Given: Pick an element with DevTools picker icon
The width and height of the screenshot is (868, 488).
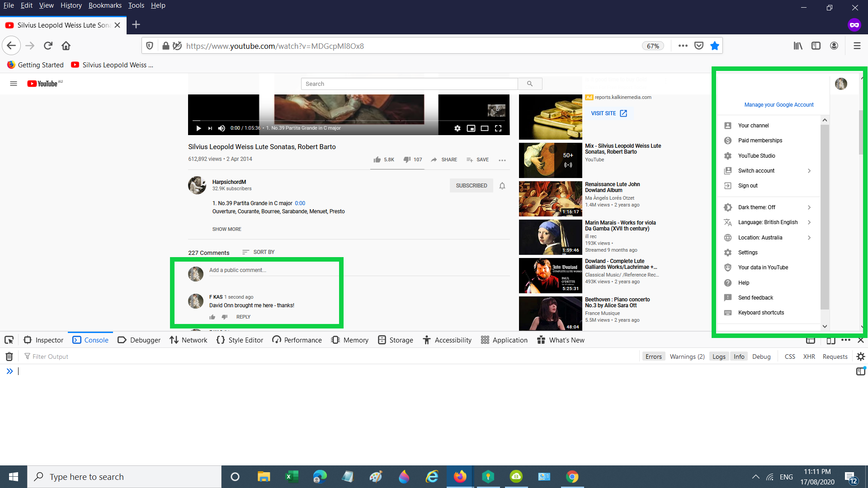Looking at the screenshot, I should [x=9, y=340].
